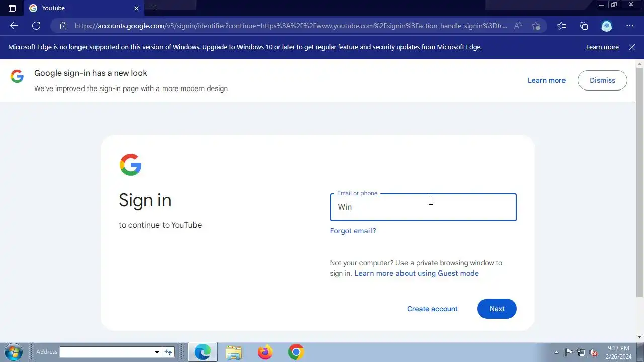
Task: Launch Google Chrome from the taskbar
Action: (296, 352)
